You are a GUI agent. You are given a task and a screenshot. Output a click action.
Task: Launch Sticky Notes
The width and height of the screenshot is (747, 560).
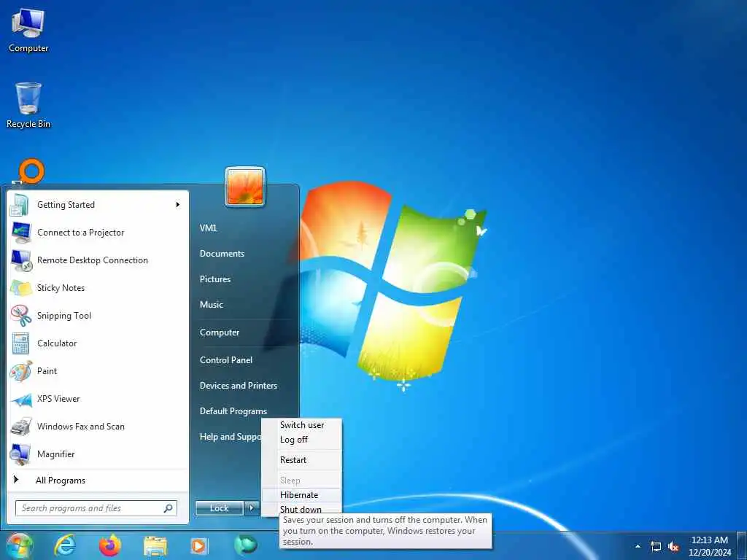pyautogui.click(x=98, y=287)
